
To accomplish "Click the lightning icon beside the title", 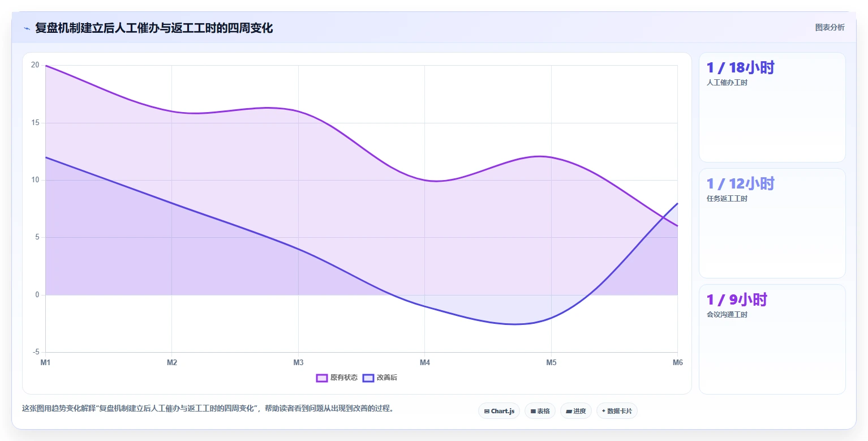I will tap(27, 28).
